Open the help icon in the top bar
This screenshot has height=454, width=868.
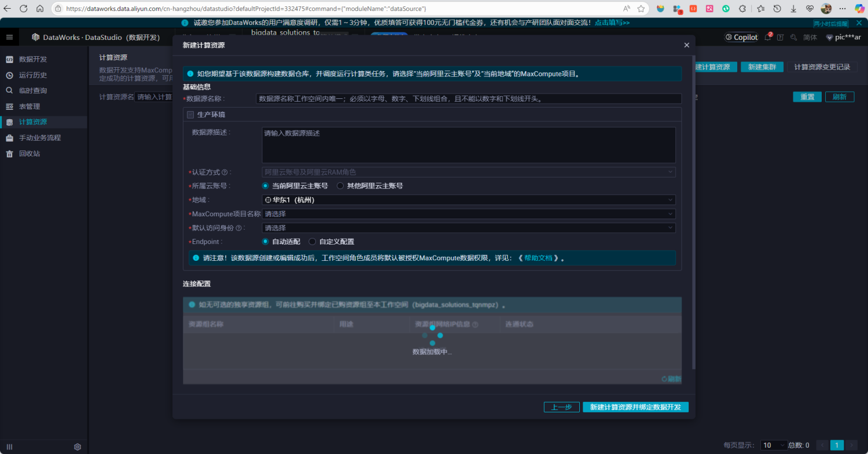(x=781, y=36)
